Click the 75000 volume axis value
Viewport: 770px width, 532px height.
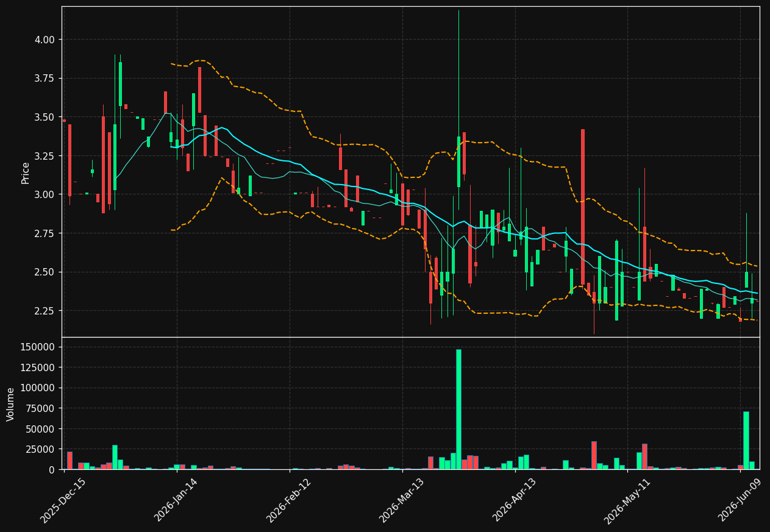(40, 408)
